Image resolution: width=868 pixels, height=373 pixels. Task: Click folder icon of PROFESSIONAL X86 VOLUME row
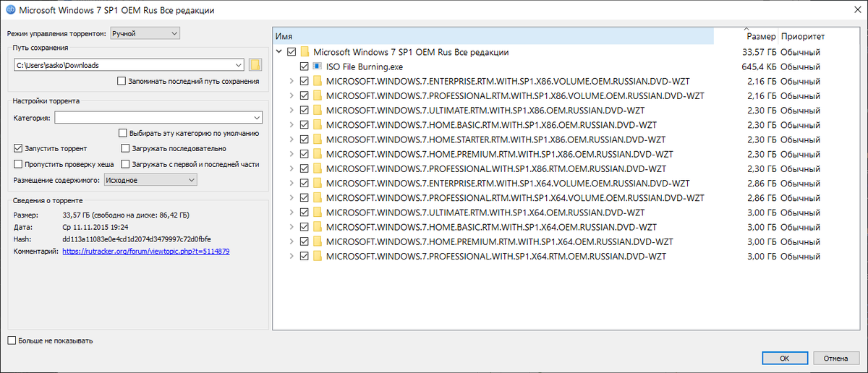[318, 95]
